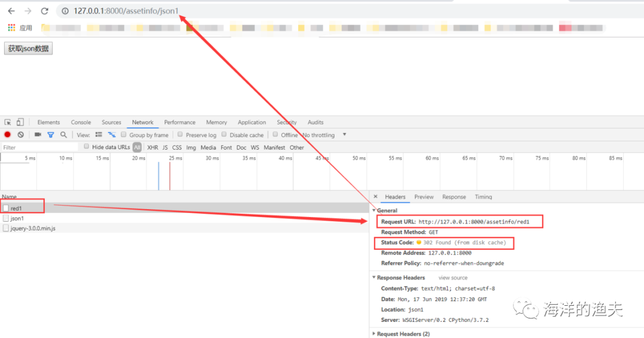Click the browser back arrow
Screen dimensions: 644x338
pos(11,11)
